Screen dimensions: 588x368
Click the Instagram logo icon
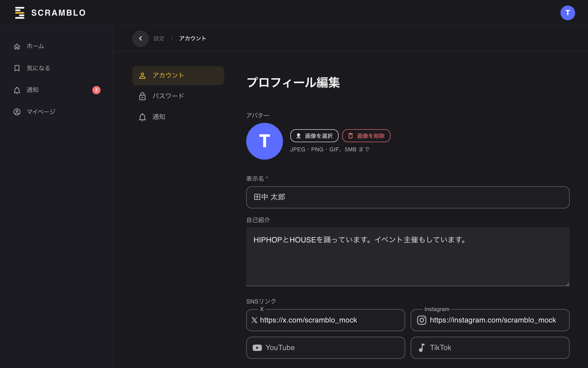pyautogui.click(x=421, y=320)
